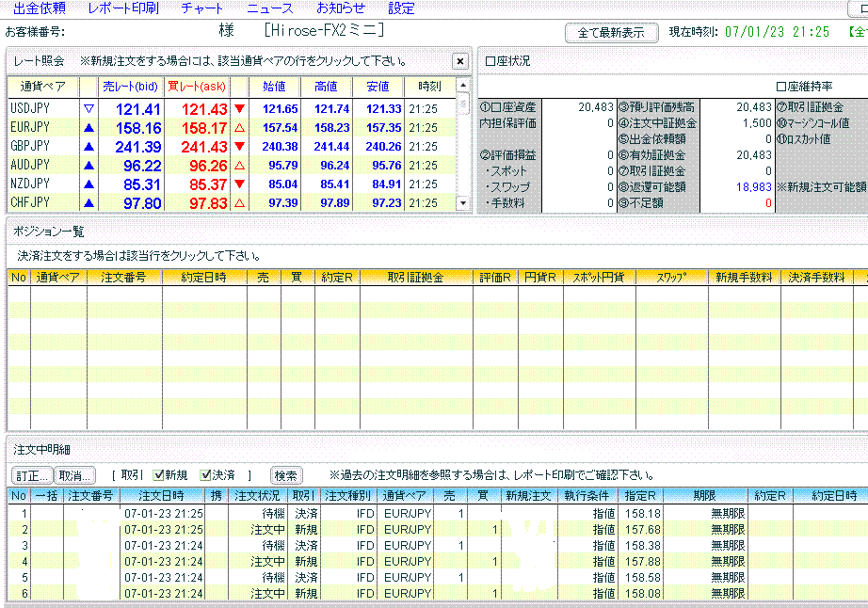Click the 注文日時 order table header

[162, 496]
